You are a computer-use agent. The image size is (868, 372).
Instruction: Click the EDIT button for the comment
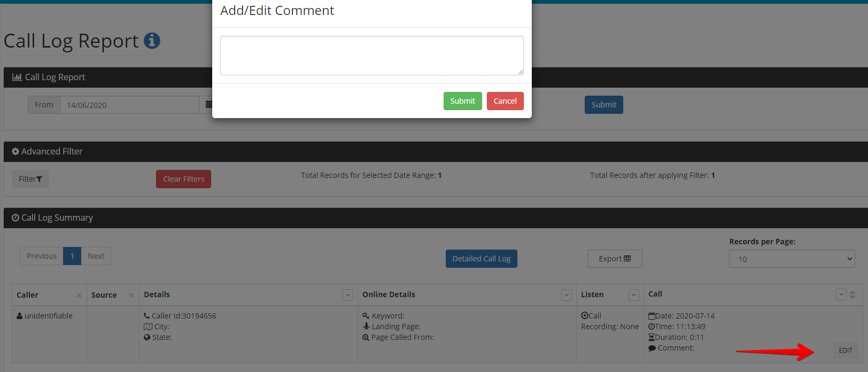[846, 351]
